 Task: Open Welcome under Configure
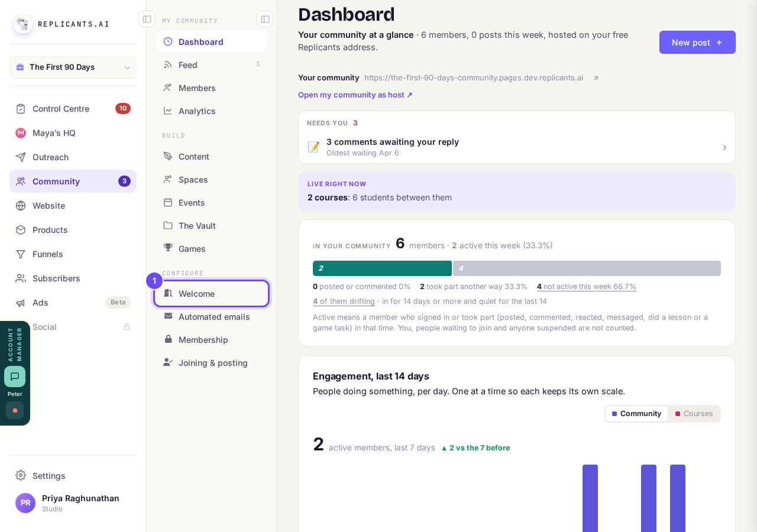coord(211,294)
